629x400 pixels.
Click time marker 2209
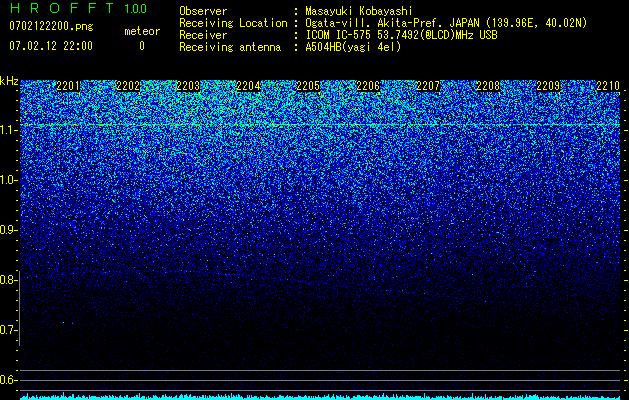coord(548,86)
